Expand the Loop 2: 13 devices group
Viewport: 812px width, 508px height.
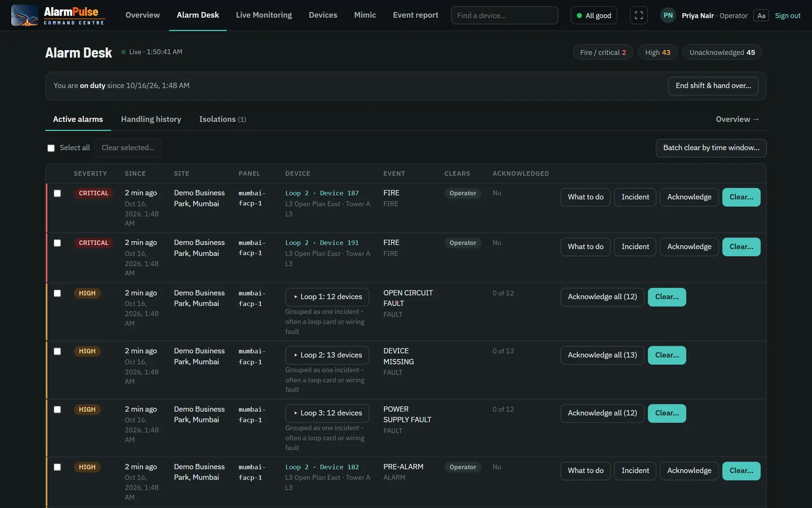tap(327, 355)
